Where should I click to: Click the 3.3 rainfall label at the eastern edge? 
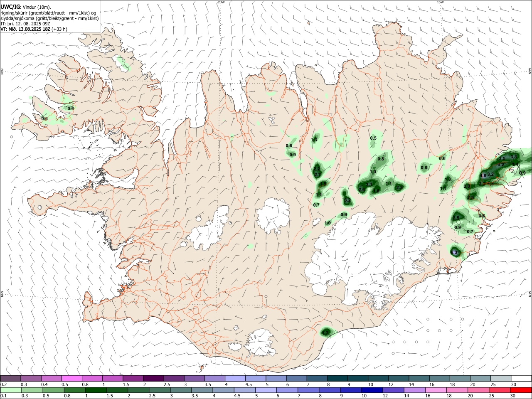514,157
